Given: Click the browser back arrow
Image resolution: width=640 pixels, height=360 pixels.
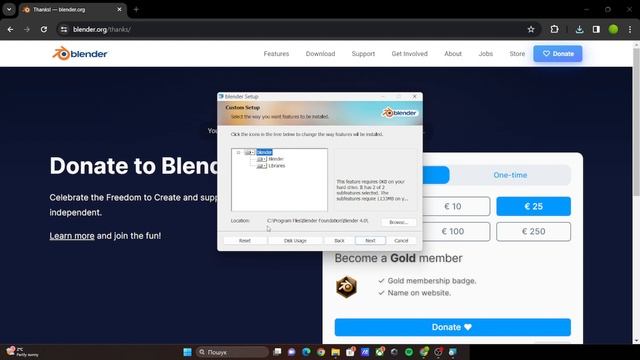Looking at the screenshot, I should coord(10,29).
